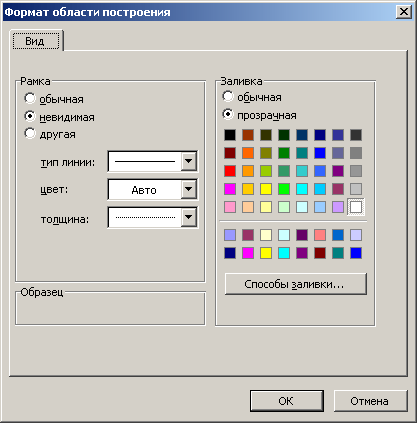417x423 pixels.
Task: Choose the white swatch in the palette
Action: coord(356,207)
